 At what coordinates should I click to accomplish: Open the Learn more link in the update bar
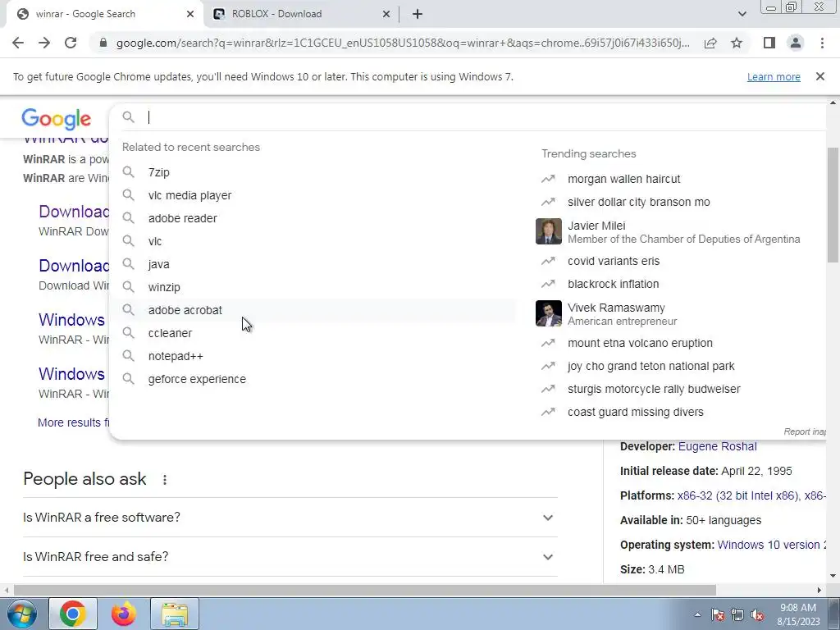click(x=774, y=76)
